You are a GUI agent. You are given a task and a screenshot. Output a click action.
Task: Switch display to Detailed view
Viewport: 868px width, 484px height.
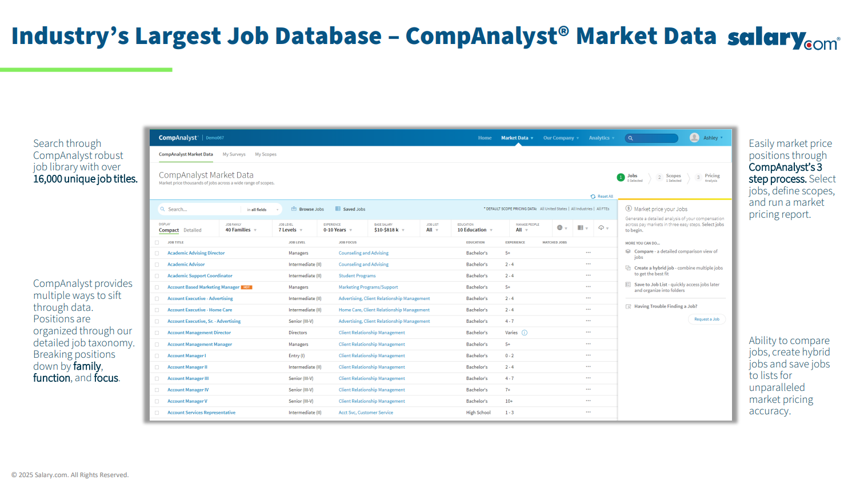(193, 230)
